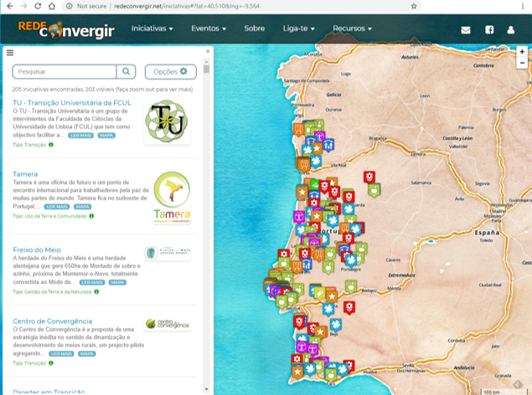The width and height of the screenshot is (532, 395).
Task: Open the Freixo do Meio link
Action: [37, 249]
